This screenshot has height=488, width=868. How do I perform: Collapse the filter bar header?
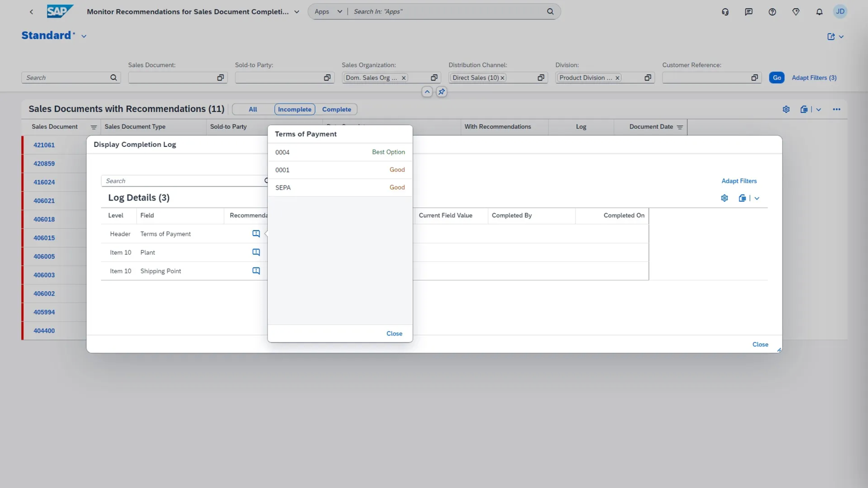click(427, 92)
